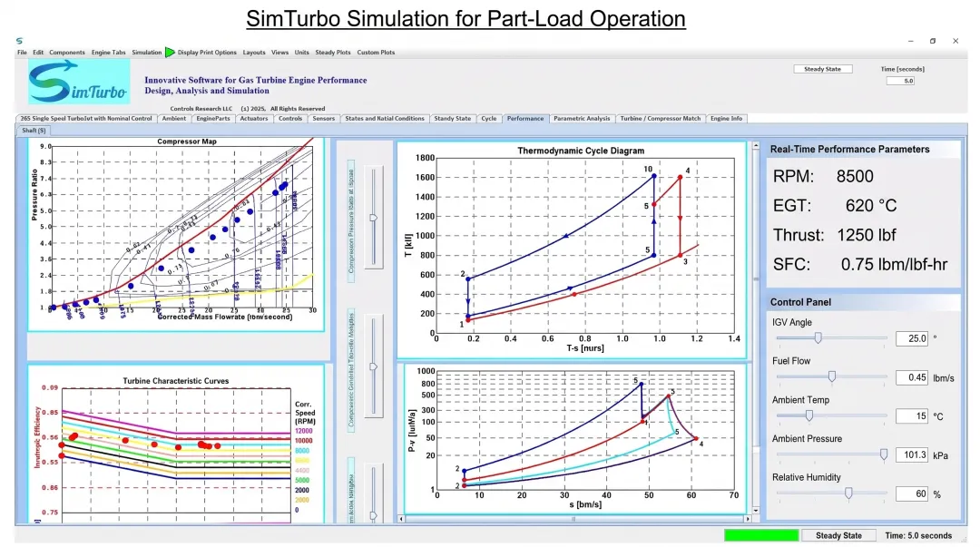The width and height of the screenshot is (980, 547).
Task: Click the Compressor Pressure Ratio vertical slider
Action: coord(374,218)
